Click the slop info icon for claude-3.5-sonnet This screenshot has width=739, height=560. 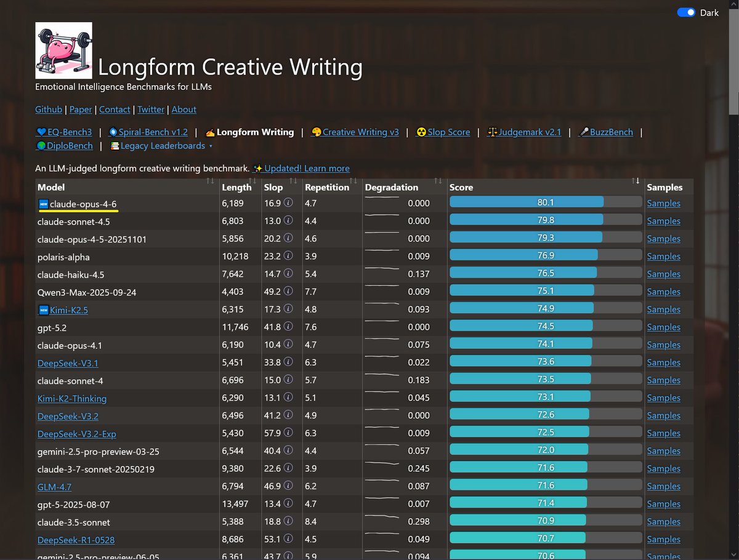pyautogui.click(x=288, y=522)
